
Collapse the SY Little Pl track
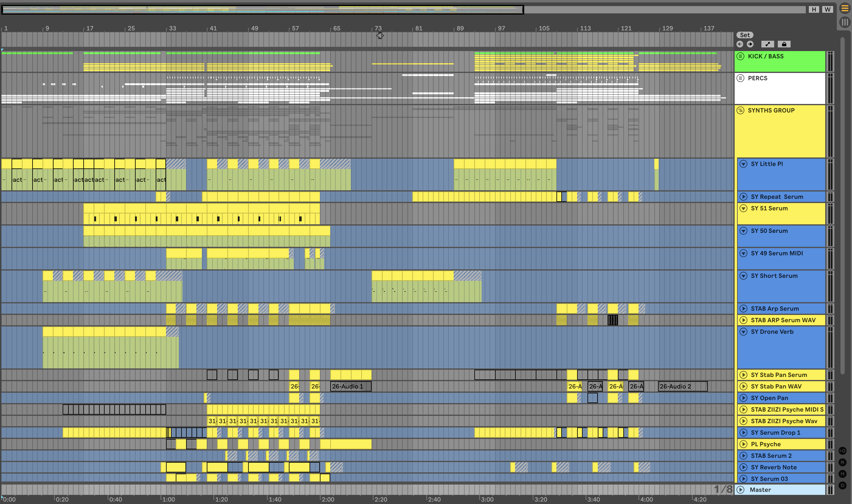pos(744,164)
